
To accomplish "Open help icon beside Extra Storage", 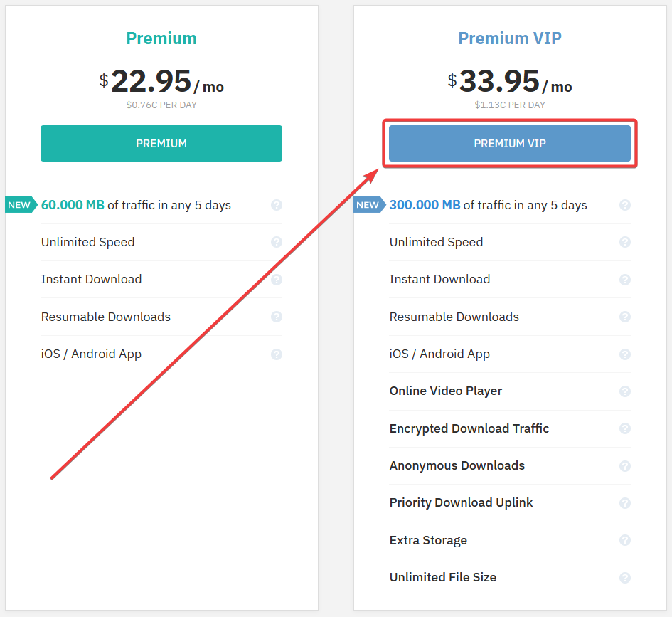I will 625,540.
